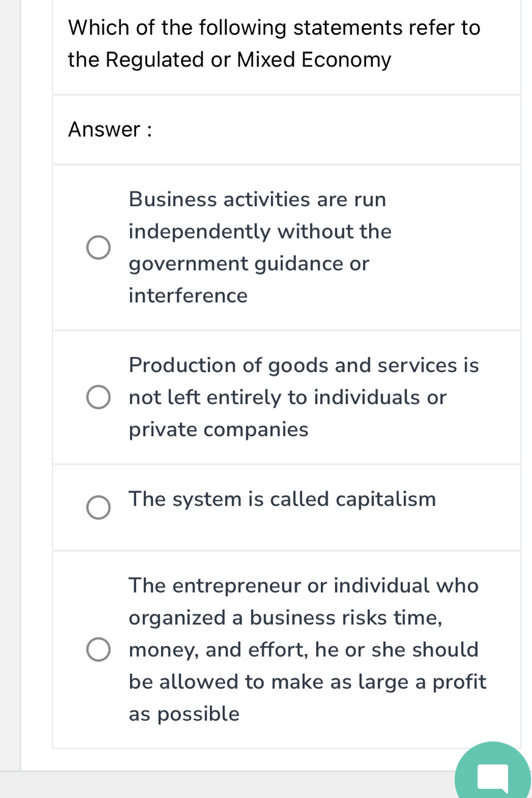Click 'organized a business risks time,' line

coord(286,617)
